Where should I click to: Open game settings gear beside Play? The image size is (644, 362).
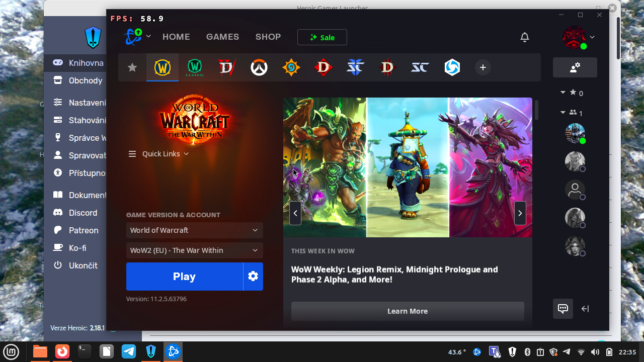(253, 277)
